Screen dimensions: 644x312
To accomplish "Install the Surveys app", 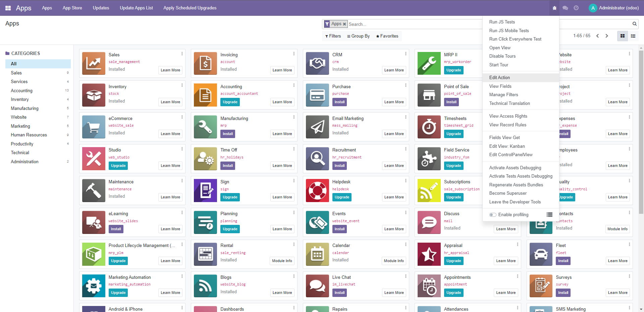I will (563, 293).
